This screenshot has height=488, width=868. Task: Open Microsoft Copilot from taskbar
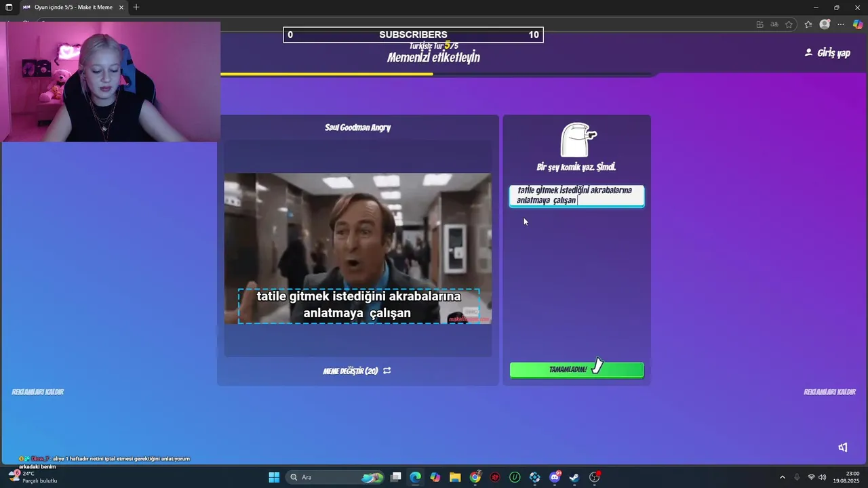435,477
